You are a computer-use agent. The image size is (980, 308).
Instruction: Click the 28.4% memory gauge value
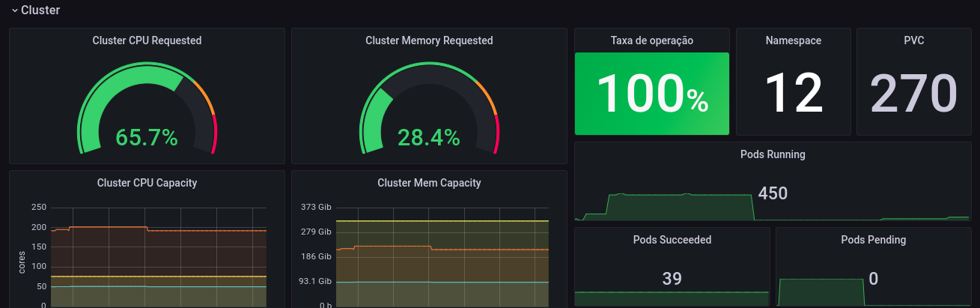point(429,138)
